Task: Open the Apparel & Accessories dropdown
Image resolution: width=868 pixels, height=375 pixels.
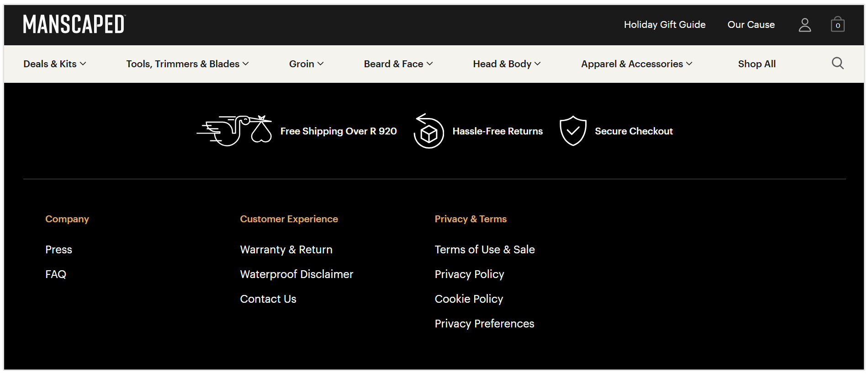Action: 636,64
